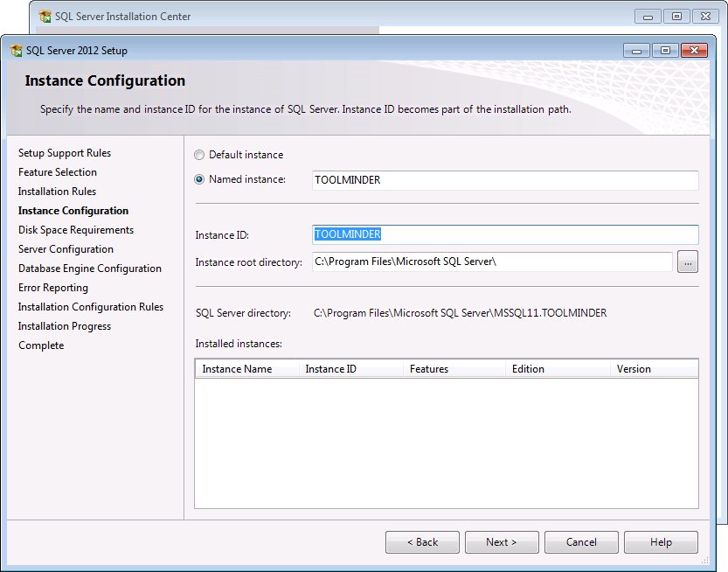
Task: Click the Complete step
Action: tap(41, 345)
